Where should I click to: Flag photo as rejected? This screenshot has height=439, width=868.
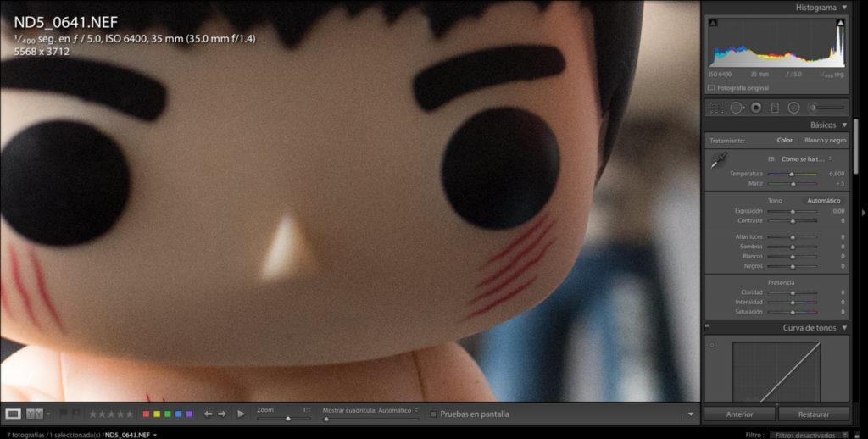pyautogui.click(x=75, y=414)
